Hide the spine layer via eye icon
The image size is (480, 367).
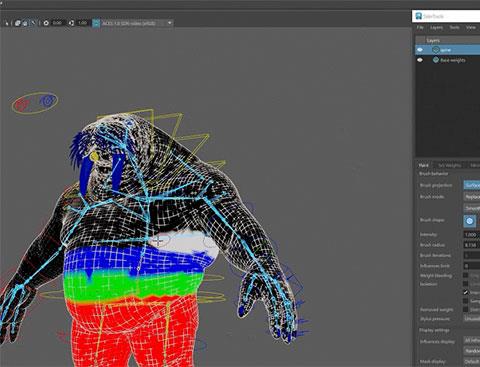pos(420,50)
